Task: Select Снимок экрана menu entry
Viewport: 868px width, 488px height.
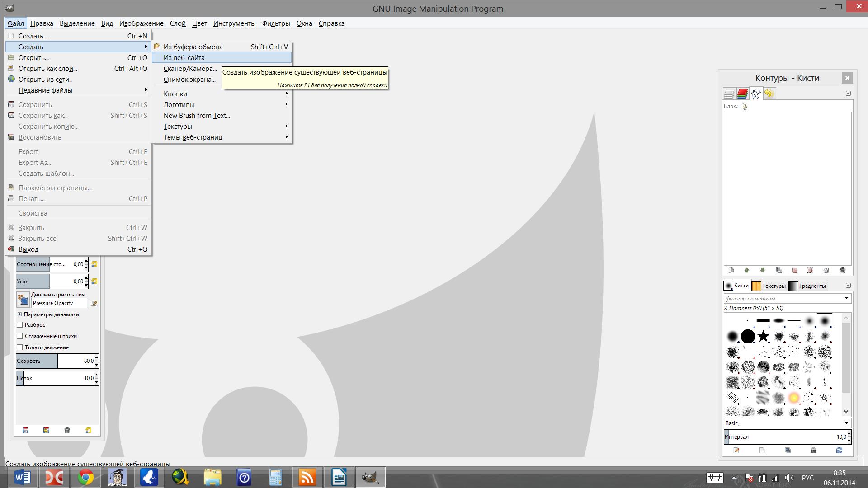Action: tap(189, 80)
